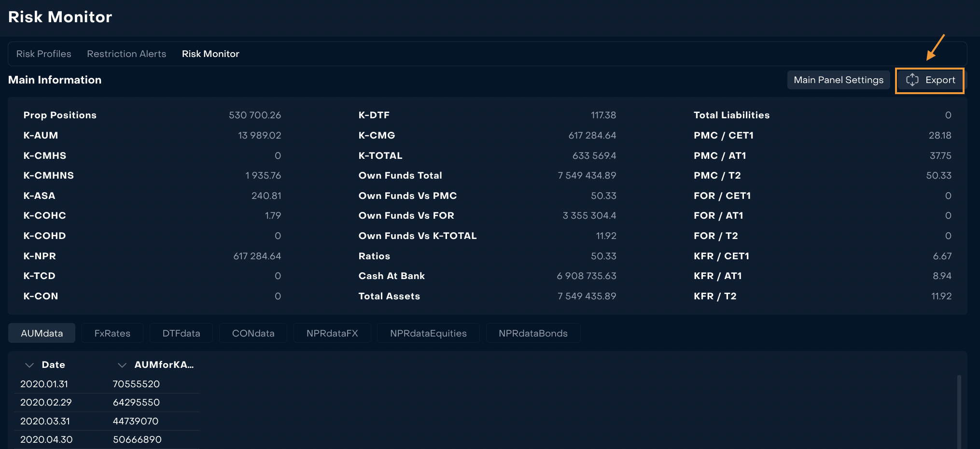Click the Own Funds Total value
The width and height of the screenshot is (980, 449).
pyautogui.click(x=587, y=176)
